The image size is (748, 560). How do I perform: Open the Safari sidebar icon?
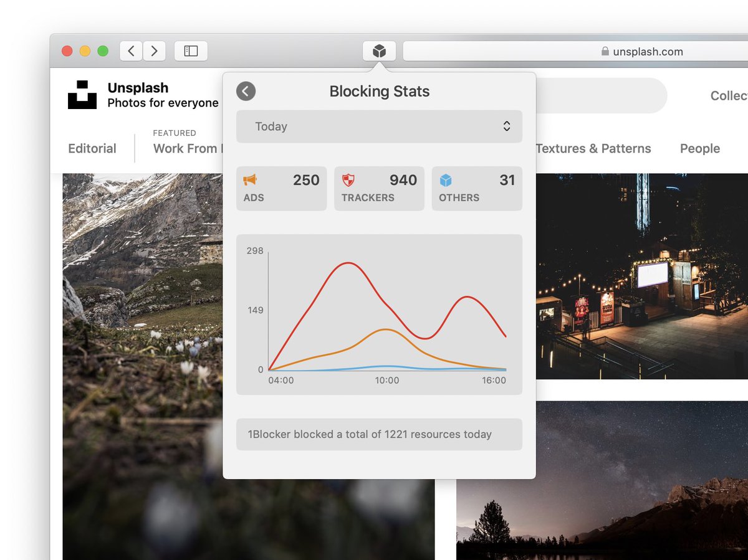[191, 51]
